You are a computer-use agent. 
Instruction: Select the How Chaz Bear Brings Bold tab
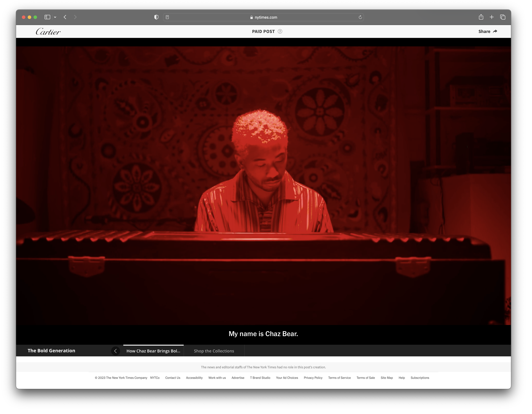(x=153, y=351)
